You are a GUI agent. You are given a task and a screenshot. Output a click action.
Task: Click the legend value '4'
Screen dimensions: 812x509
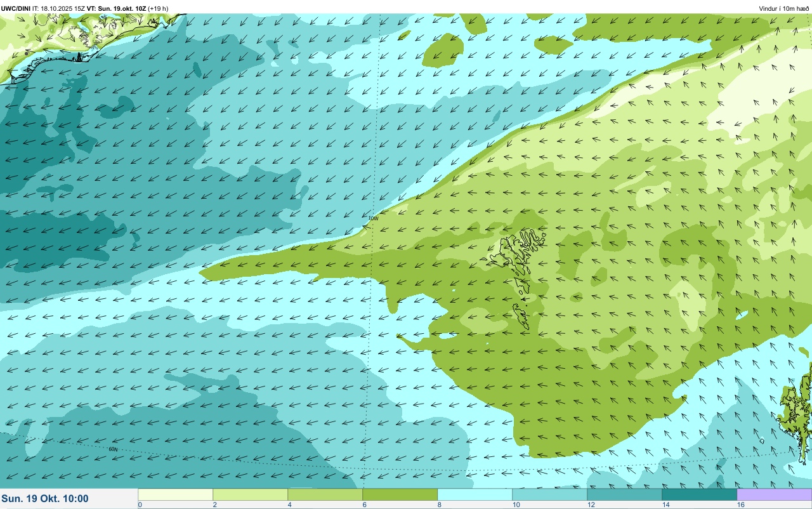pyautogui.click(x=290, y=505)
